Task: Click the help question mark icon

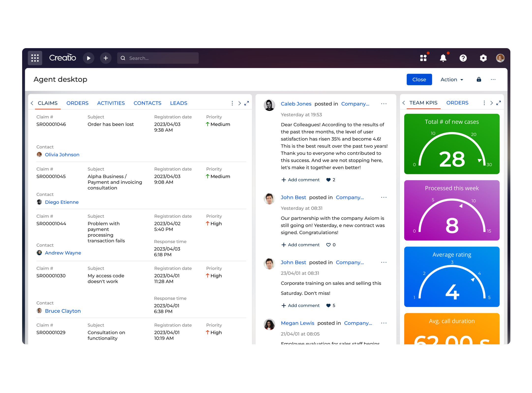Action: (463, 58)
